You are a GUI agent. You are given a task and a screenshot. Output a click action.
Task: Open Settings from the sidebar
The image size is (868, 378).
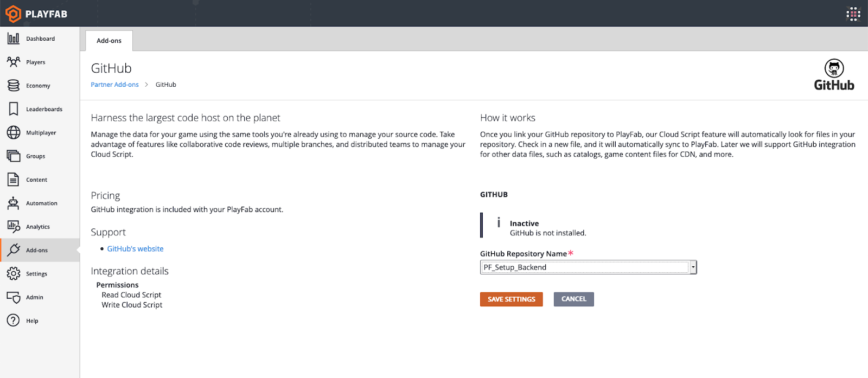pos(40,273)
